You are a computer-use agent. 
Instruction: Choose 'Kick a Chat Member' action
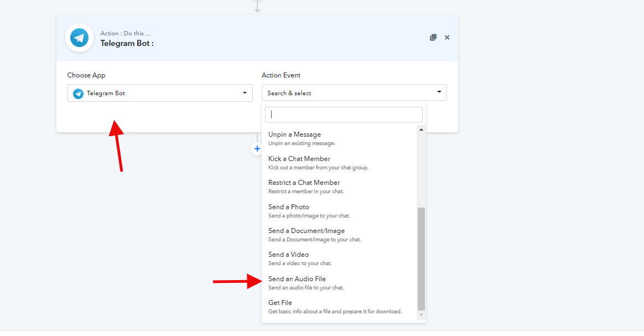[x=299, y=159]
